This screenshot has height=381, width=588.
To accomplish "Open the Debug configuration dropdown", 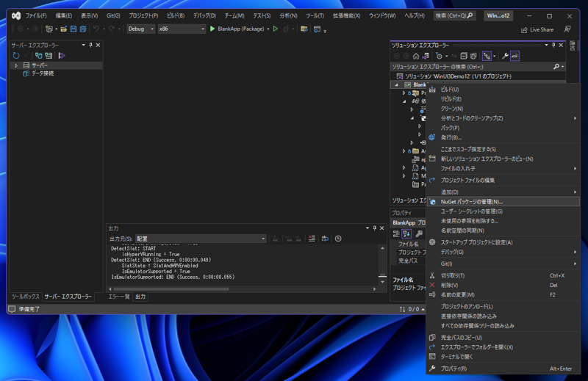I will coord(140,29).
